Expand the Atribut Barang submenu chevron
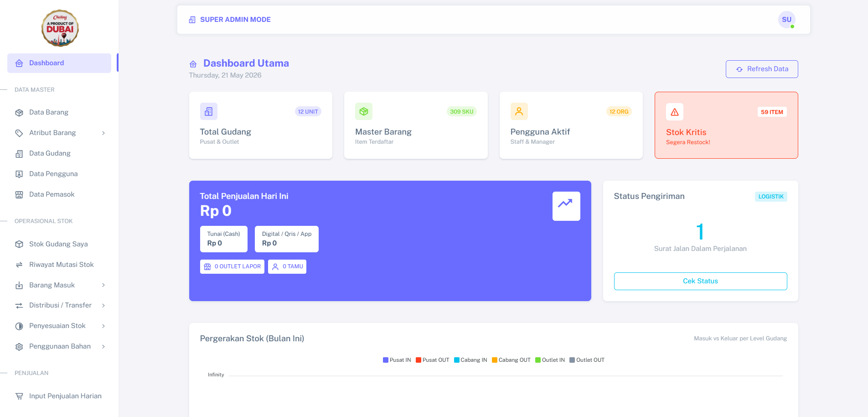 (103, 133)
